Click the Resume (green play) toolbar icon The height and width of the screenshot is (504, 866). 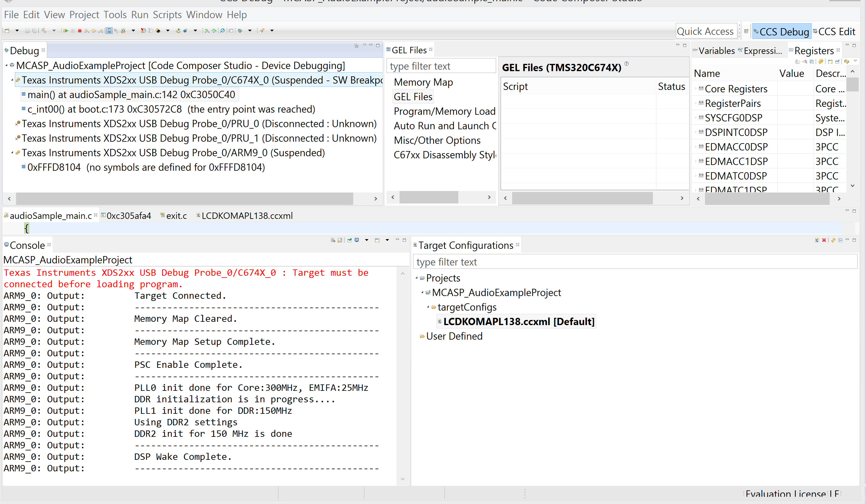pos(66,31)
